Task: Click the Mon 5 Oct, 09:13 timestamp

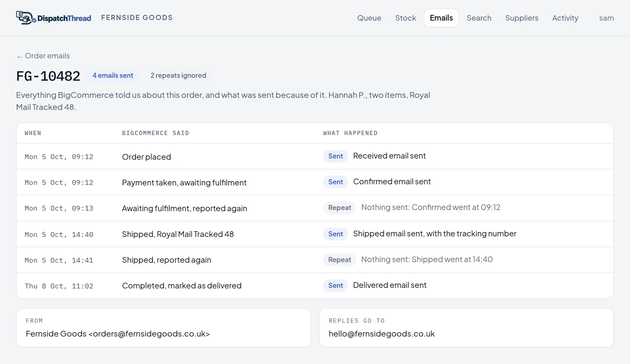Action: point(59,208)
